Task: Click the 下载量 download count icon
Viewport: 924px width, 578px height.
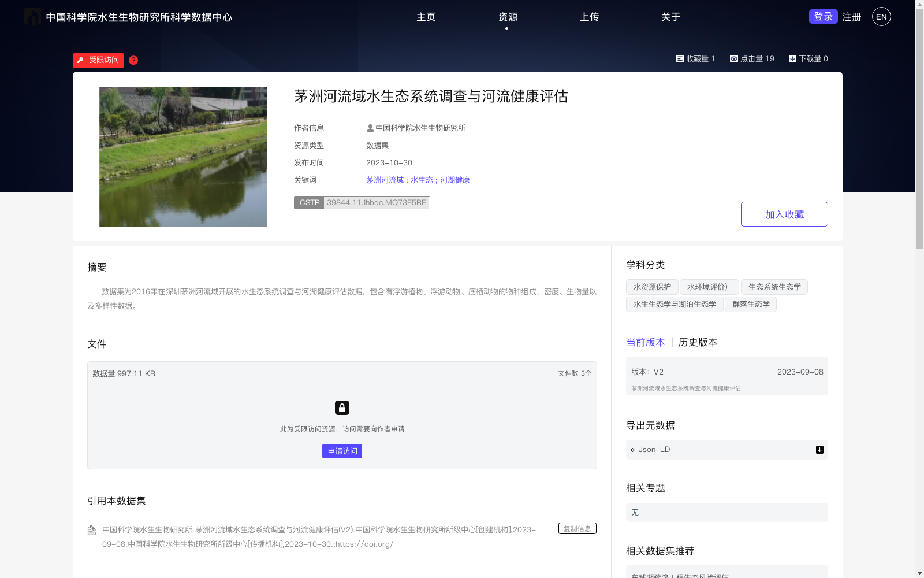Action: click(x=792, y=58)
